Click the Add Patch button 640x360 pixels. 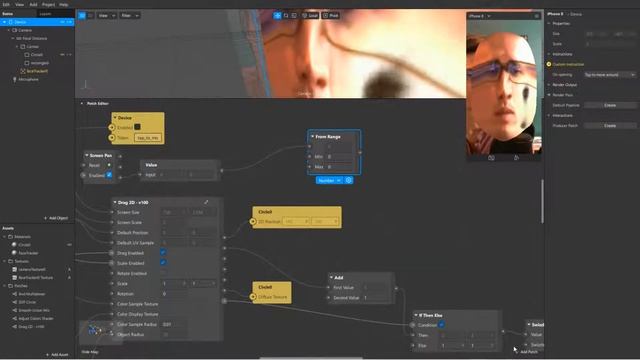(x=528, y=352)
